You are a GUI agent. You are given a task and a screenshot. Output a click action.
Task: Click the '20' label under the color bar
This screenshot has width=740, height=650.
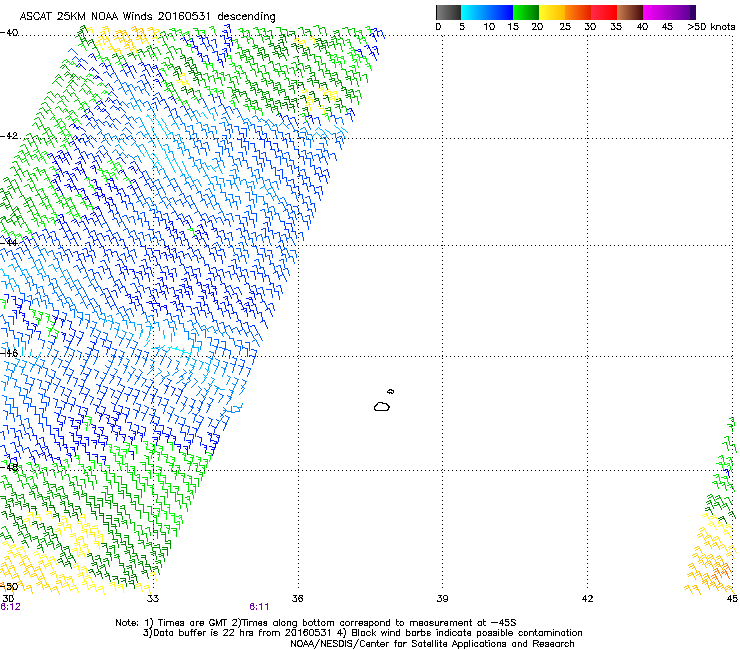point(537,27)
